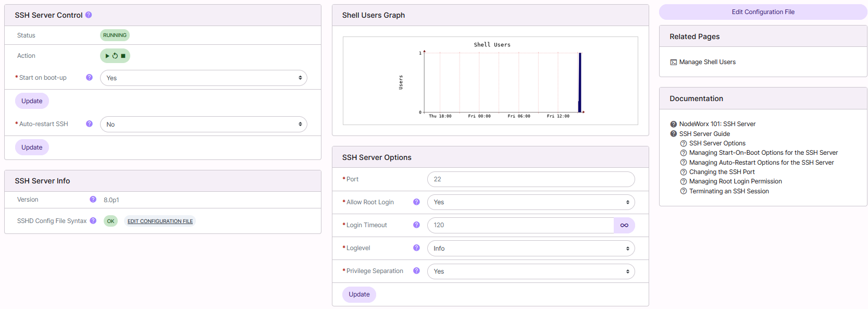Viewport: 868px width, 309px height.
Task: Click the Shell Users graph image
Action: pyautogui.click(x=490, y=81)
